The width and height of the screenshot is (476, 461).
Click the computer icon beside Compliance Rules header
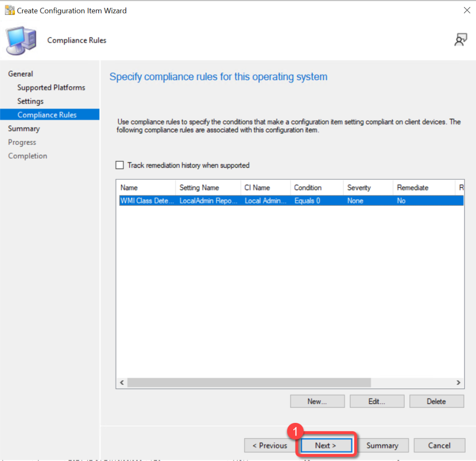tap(21, 41)
